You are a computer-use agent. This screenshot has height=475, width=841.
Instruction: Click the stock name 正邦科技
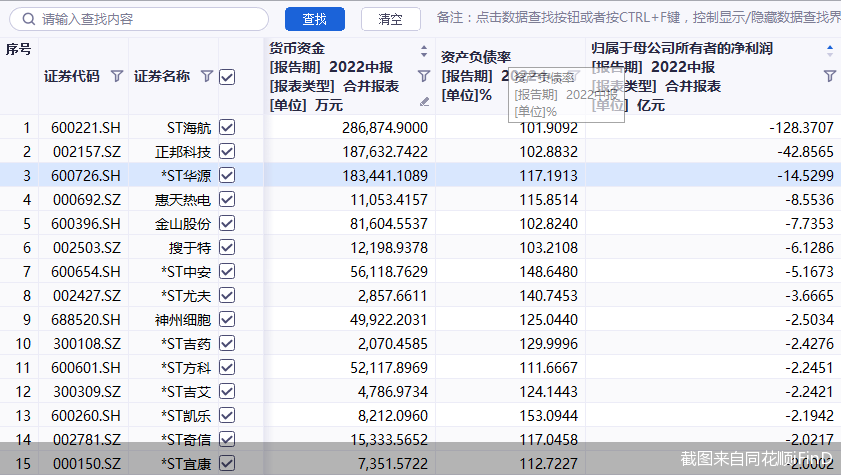[x=183, y=152]
